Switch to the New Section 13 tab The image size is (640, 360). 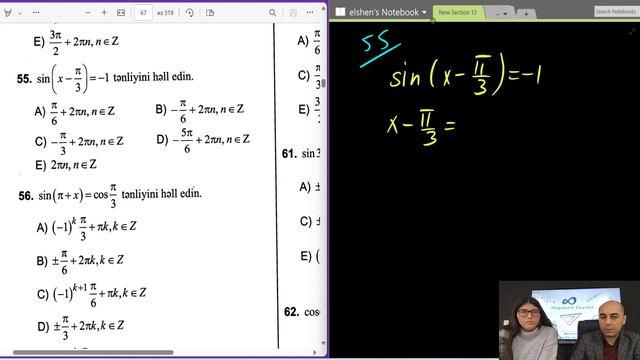pyautogui.click(x=458, y=13)
